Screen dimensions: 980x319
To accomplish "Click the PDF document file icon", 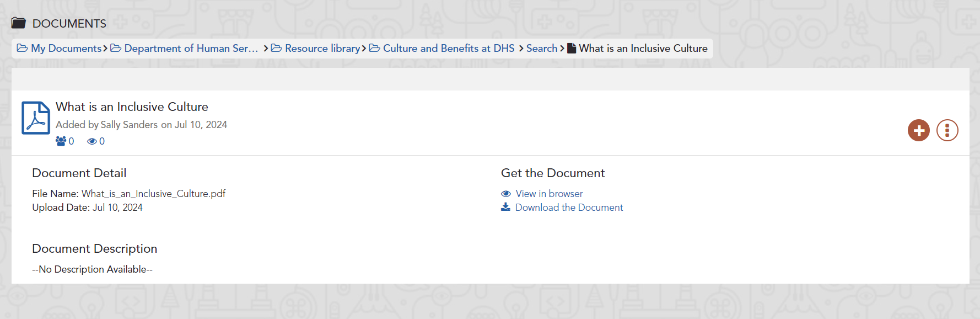I will 36,118.
